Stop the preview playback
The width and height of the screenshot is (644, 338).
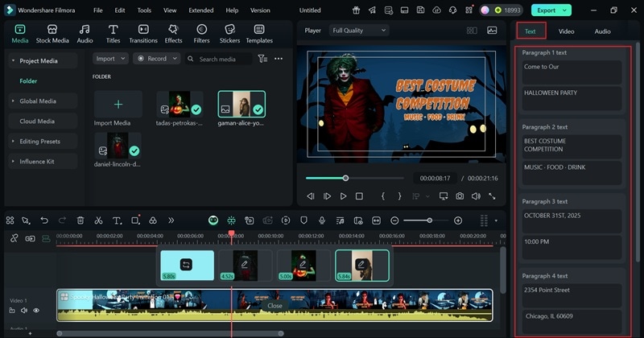click(359, 196)
